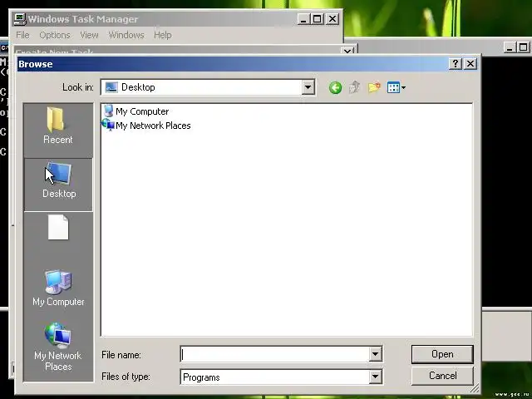The height and width of the screenshot is (399, 532).
Task: Expand the Look in dropdown
Action: (x=308, y=87)
